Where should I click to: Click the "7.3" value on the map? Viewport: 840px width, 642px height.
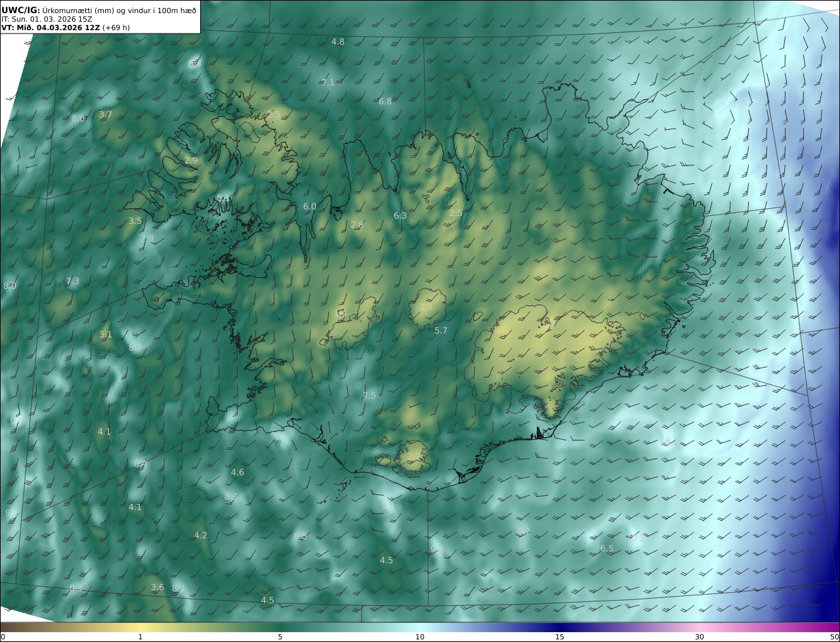click(x=73, y=282)
